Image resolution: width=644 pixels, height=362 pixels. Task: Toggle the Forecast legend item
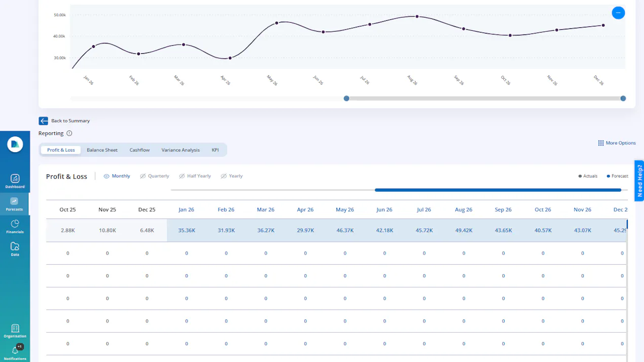click(618, 176)
